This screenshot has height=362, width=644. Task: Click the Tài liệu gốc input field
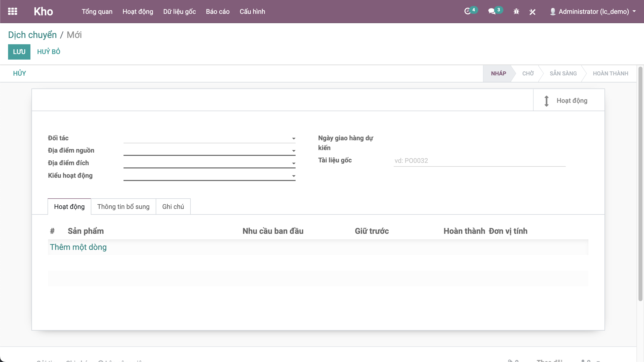479,161
